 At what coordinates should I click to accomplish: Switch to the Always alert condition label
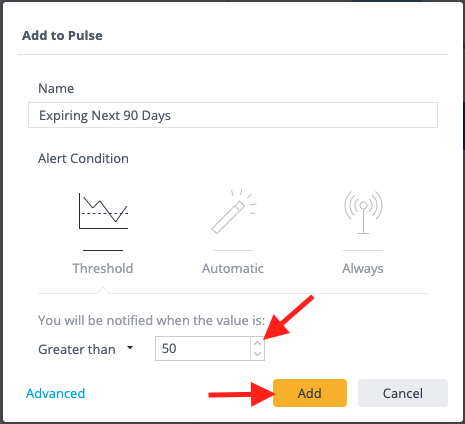click(x=363, y=269)
